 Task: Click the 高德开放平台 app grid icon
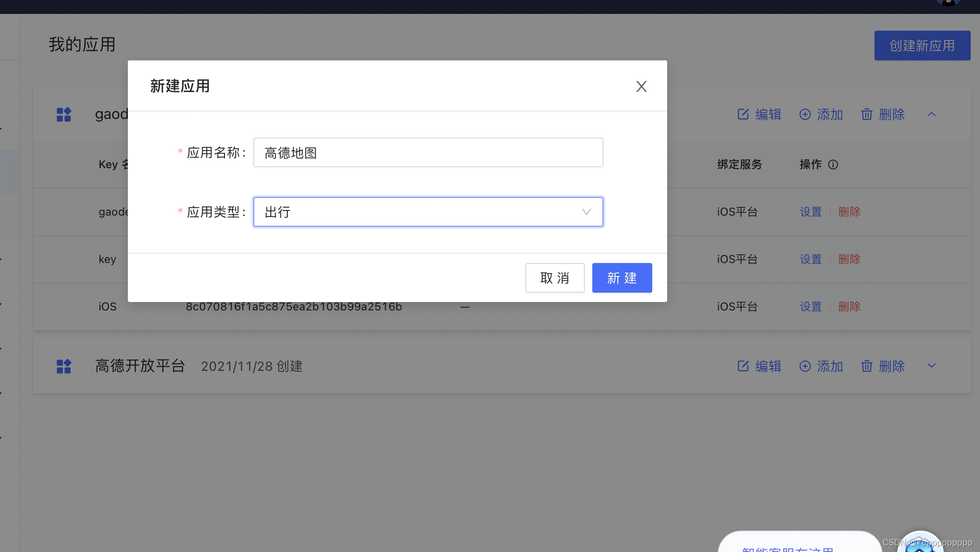pos(64,366)
